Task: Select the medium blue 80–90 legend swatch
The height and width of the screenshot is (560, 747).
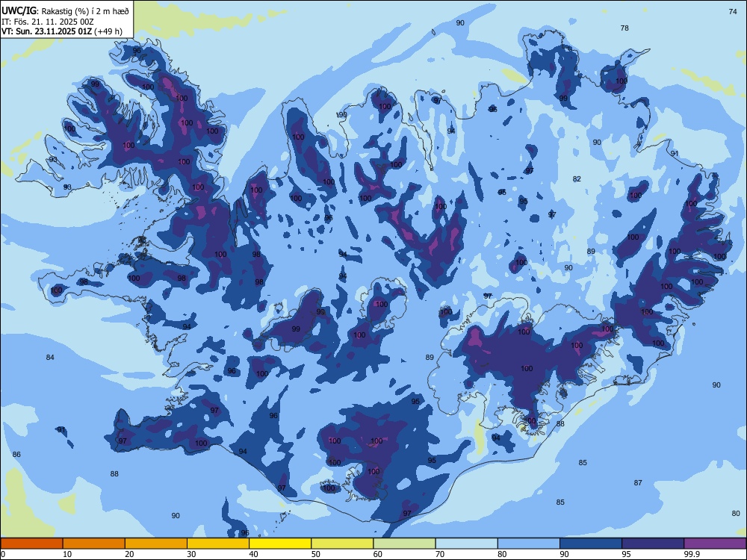Action: coord(529,544)
